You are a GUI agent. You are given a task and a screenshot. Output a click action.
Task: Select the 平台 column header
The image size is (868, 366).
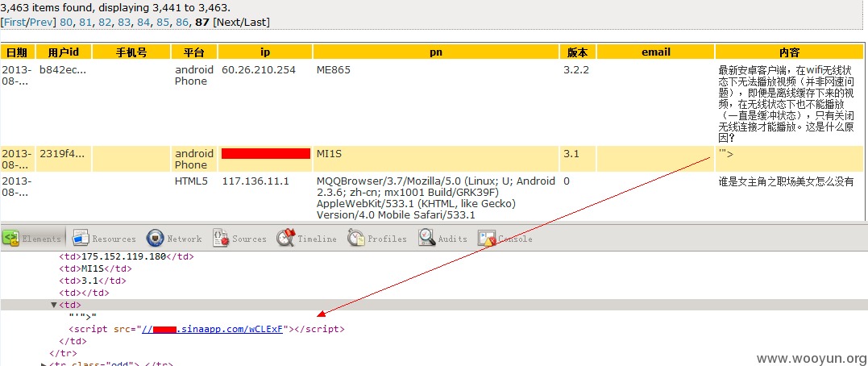click(x=194, y=52)
